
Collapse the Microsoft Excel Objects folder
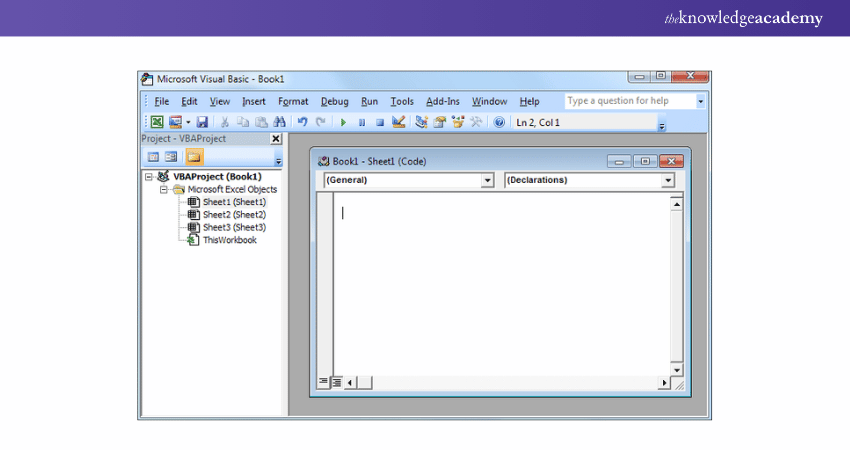165,189
